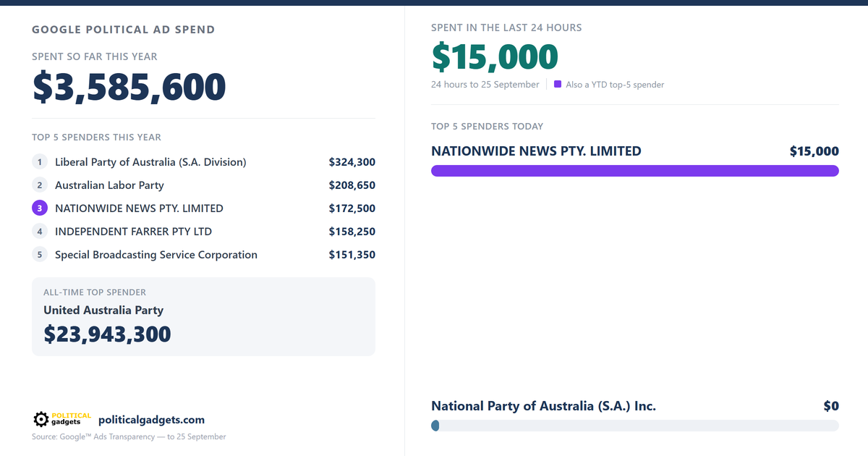Click 'NATIONWIDE NEWS PTY. LIMITED' in today's spenders
The width and height of the screenshot is (868, 456).
(536, 151)
